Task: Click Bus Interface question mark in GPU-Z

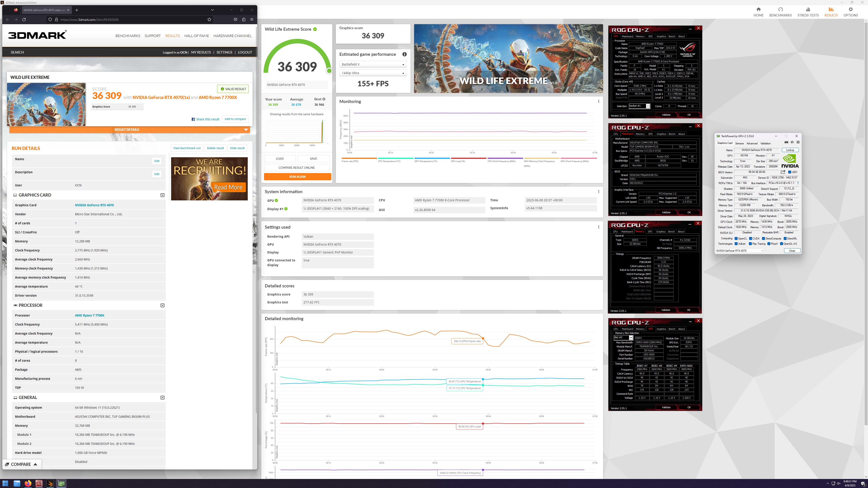Action: (x=798, y=183)
